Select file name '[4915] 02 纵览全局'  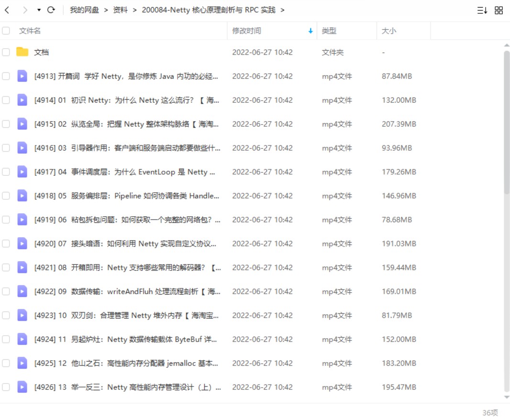126,124
